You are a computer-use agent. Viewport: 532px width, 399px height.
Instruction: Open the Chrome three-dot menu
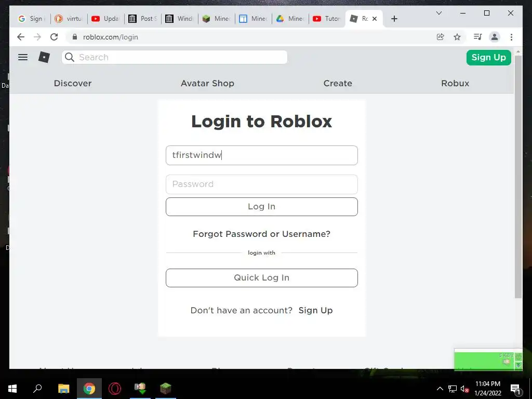pyautogui.click(x=511, y=37)
